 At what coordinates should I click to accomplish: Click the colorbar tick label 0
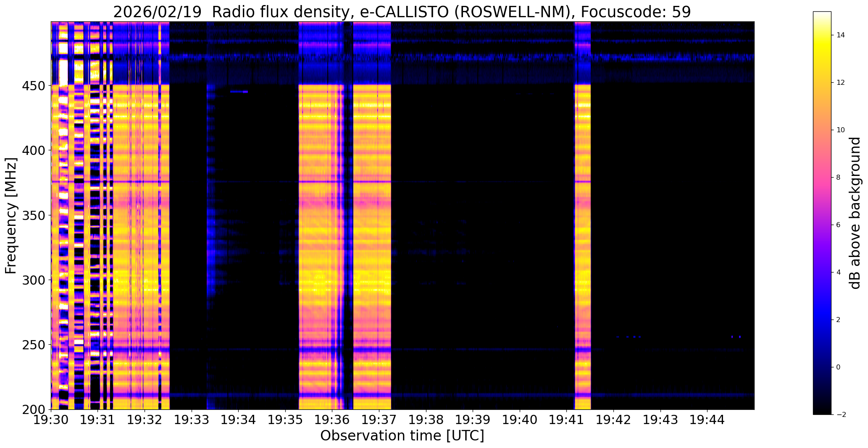[839, 367]
